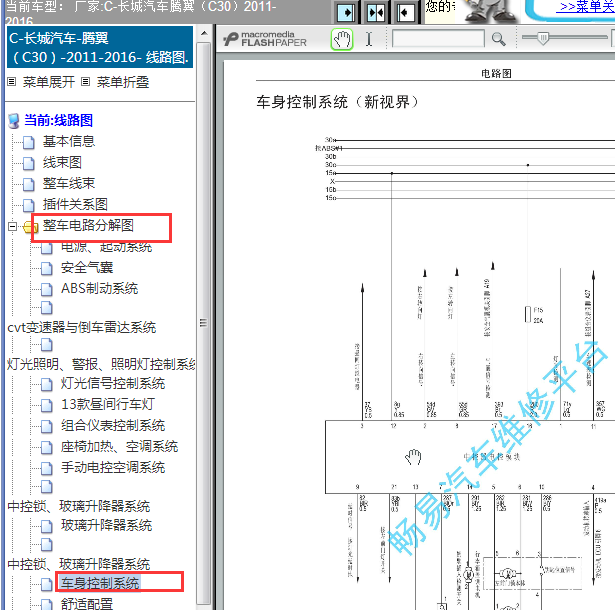The height and width of the screenshot is (610, 615).
Task: Open 舒适配置 tree item
Action: click(x=87, y=604)
